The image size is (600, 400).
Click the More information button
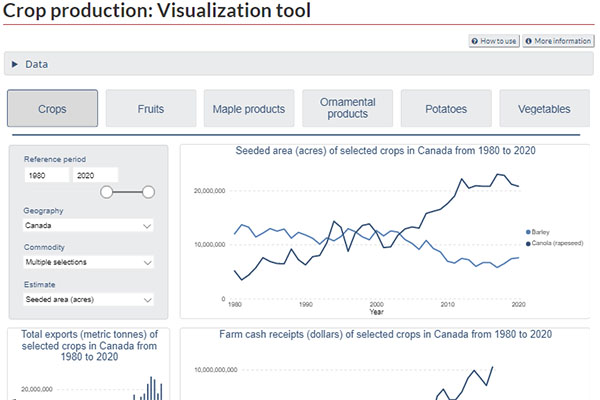[x=558, y=41]
